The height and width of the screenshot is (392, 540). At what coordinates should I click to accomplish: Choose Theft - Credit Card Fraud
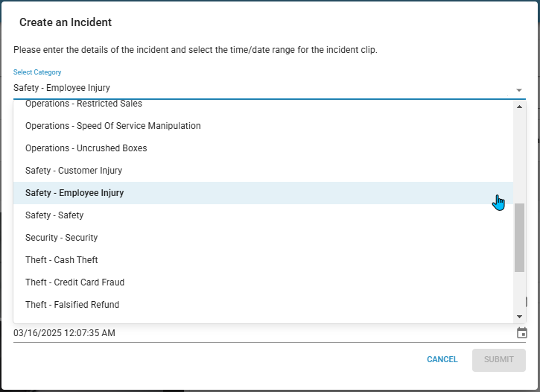tap(263, 282)
